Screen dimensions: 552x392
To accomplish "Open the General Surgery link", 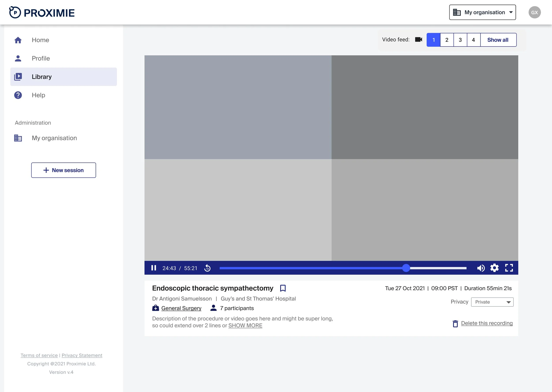I will click(181, 308).
